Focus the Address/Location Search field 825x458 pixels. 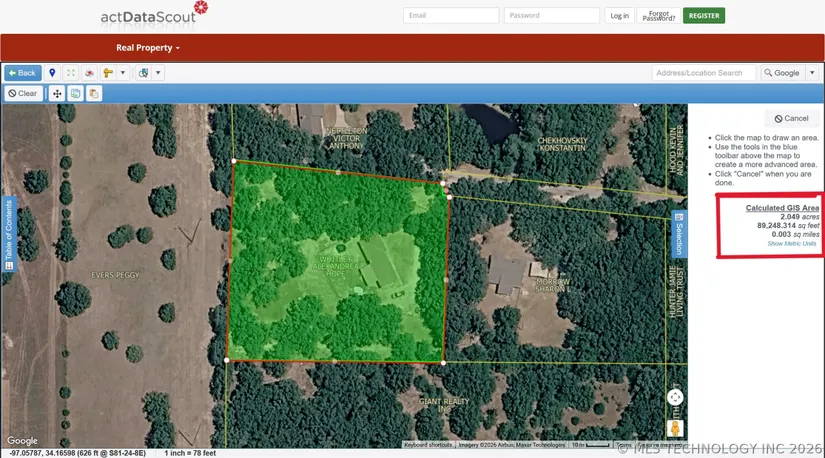click(704, 73)
